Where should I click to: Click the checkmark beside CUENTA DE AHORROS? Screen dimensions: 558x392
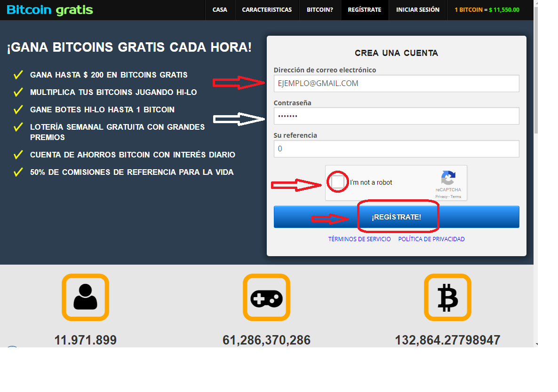coord(18,155)
